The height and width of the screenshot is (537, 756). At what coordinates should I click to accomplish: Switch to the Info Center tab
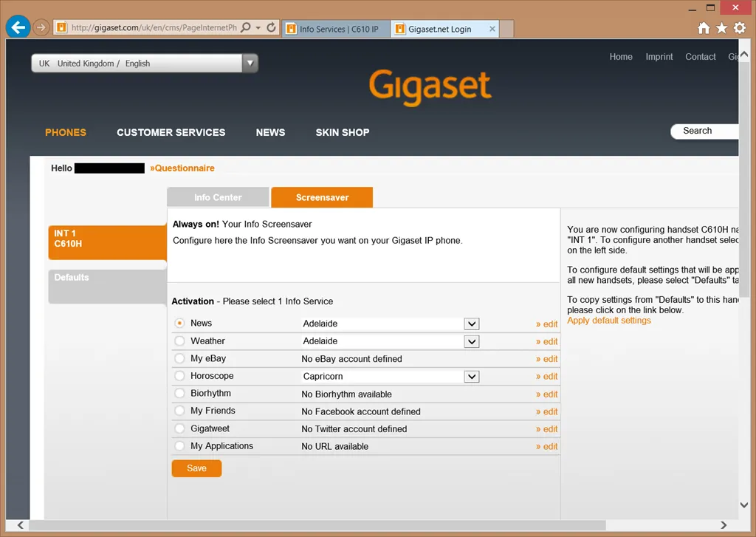click(218, 197)
